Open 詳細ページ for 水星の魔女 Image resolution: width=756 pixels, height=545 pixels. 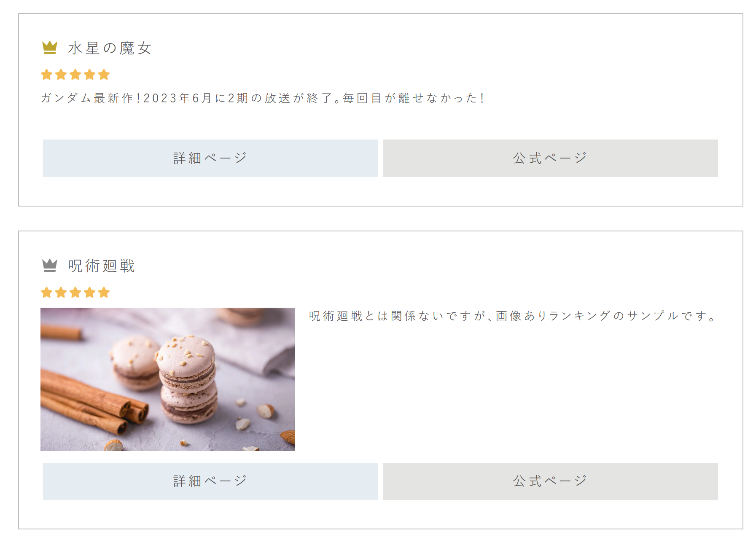tap(210, 158)
